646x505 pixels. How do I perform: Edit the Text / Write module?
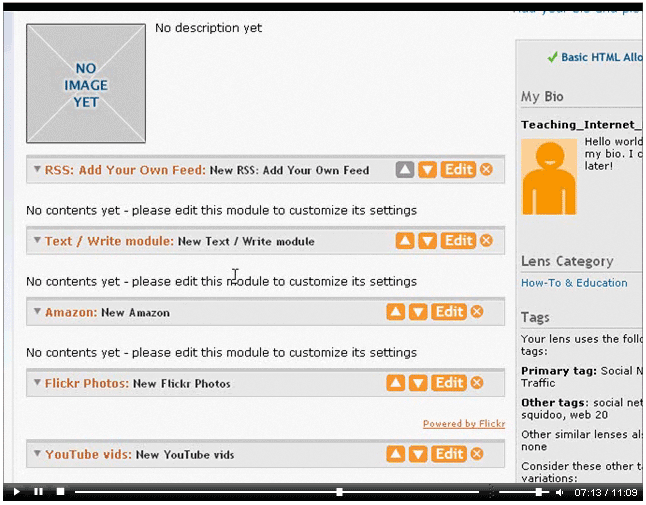tap(458, 241)
